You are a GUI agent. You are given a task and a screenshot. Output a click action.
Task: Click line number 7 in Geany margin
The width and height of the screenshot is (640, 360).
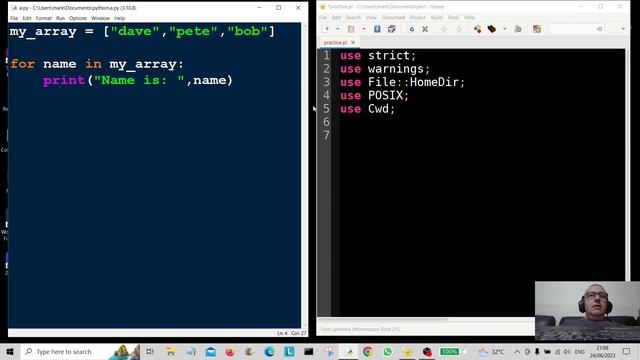(326, 135)
